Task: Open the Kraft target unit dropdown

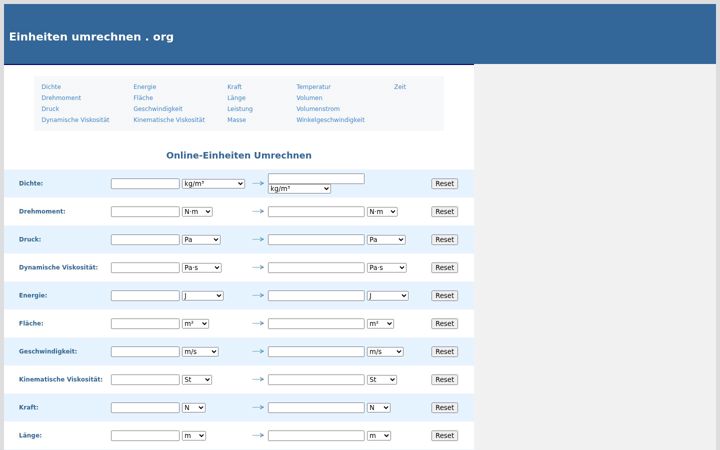Action: click(x=379, y=408)
